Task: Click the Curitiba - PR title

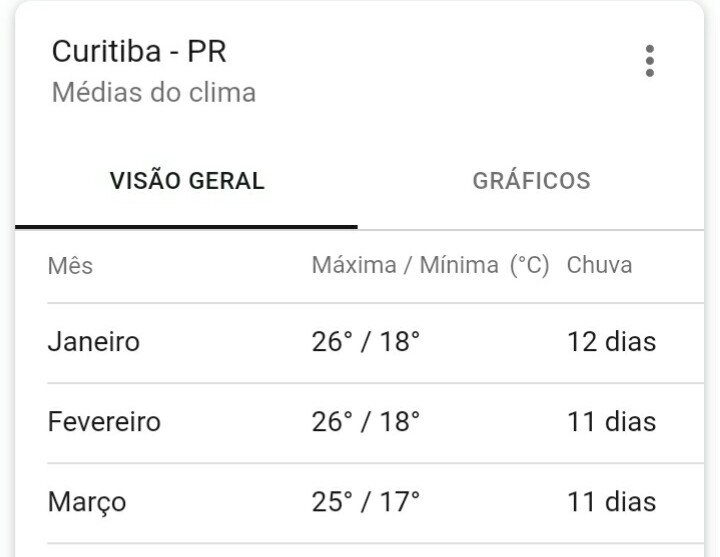Action: point(139,51)
